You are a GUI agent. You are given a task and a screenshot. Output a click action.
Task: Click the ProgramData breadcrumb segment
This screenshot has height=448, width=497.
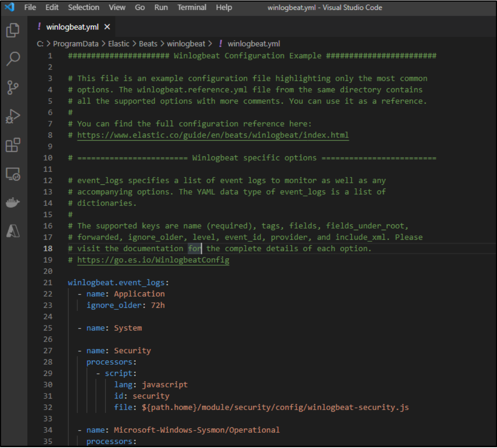point(76,43)
